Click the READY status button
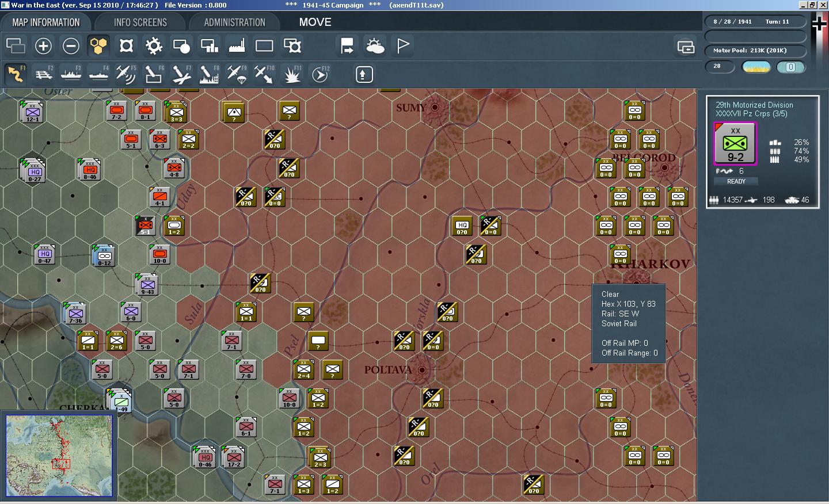This screenshot has width=829, height=504. (736, 181)
